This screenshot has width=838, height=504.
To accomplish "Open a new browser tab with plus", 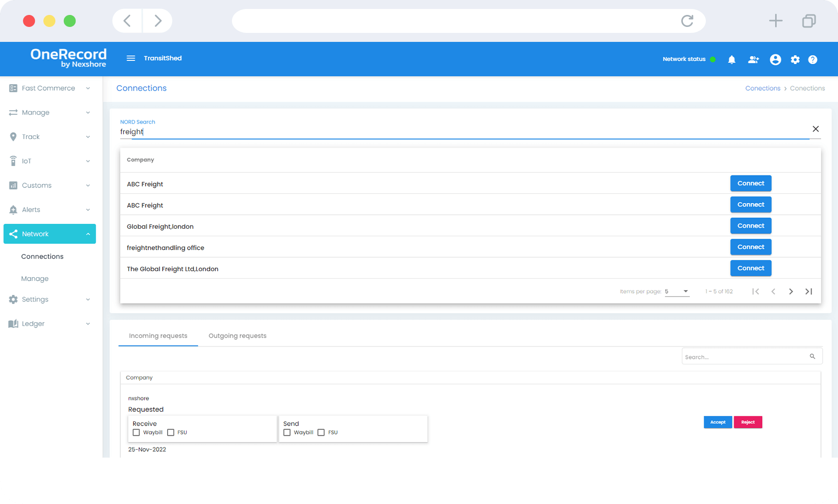I will (x=776, y=21).
